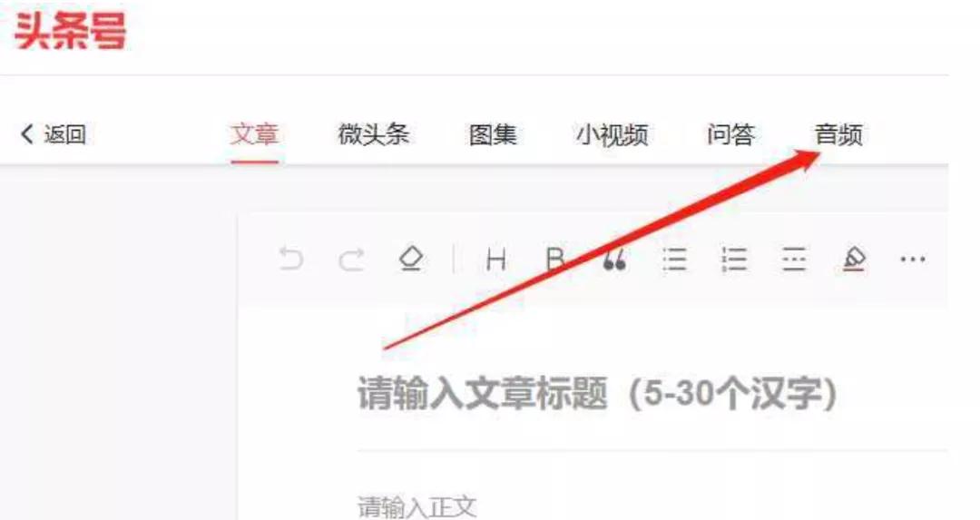Toggle bold with the B icon

click(x=555, y=259)
